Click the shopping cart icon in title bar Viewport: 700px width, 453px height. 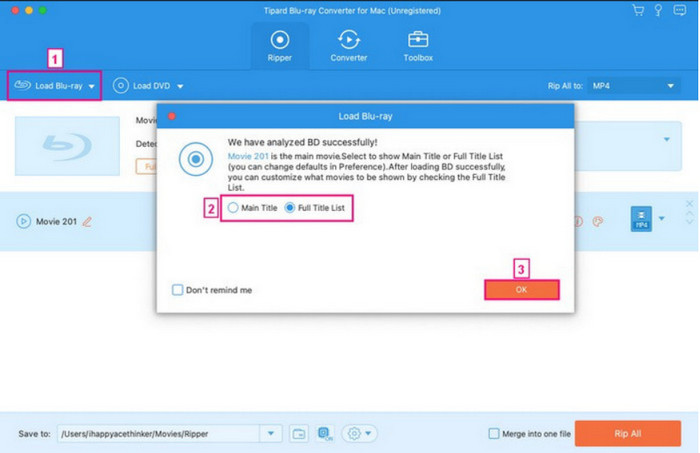637,10
